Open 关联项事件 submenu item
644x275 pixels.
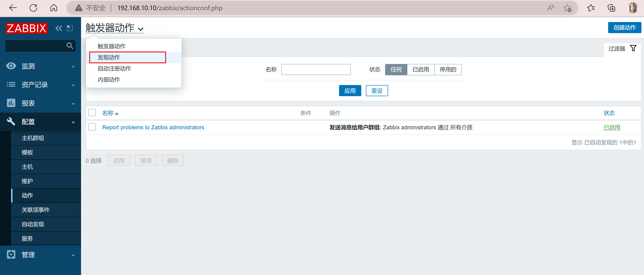[46, 210]
